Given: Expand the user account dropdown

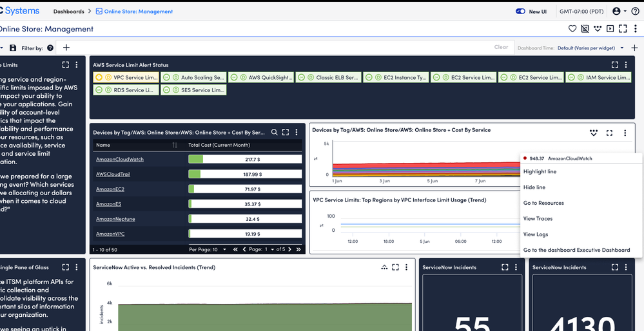Looking at the screenshot, I should coord(620,12).
